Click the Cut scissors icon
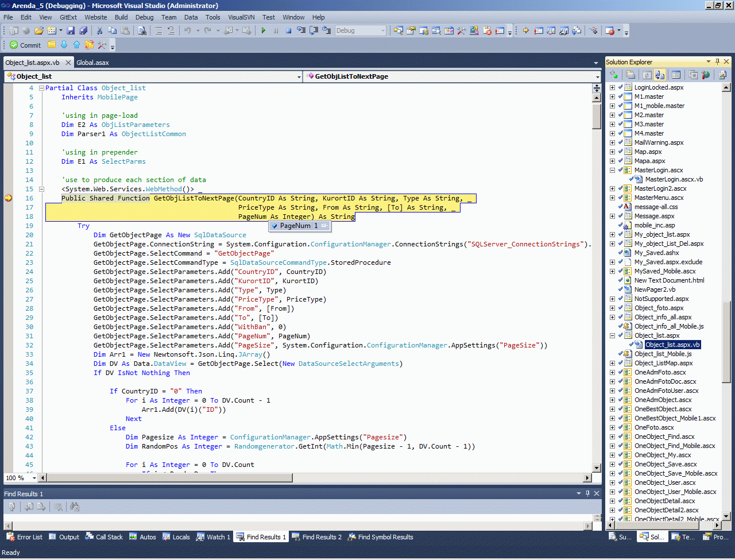 (x=99, y=30)
